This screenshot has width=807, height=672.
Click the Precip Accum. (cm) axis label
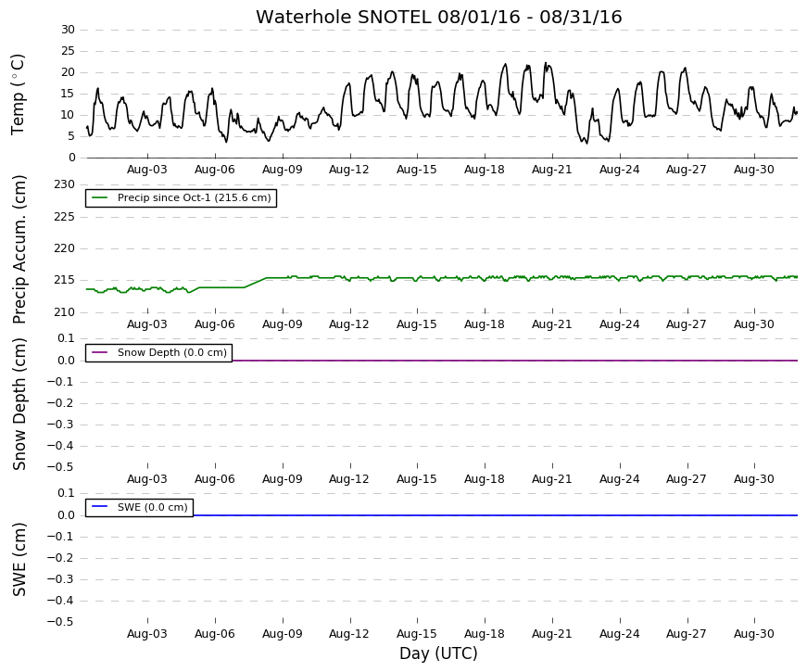coord(19,249)
